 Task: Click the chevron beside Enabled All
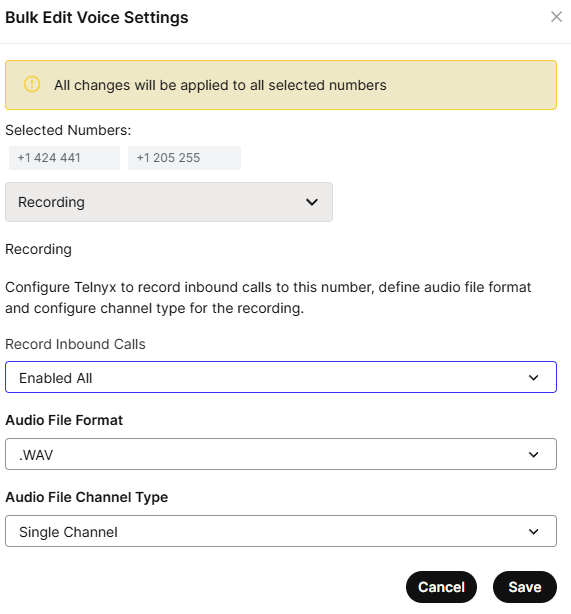click(x=533, y=377)
